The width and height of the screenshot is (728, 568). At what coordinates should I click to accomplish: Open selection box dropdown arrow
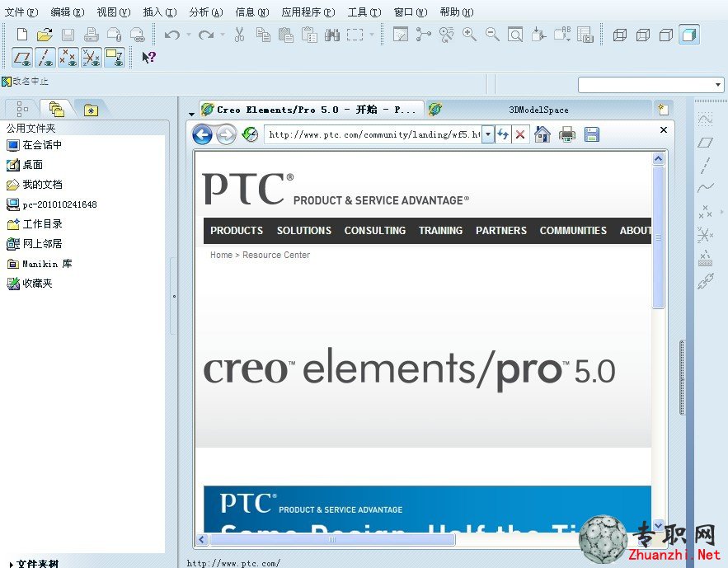(372, 35)
